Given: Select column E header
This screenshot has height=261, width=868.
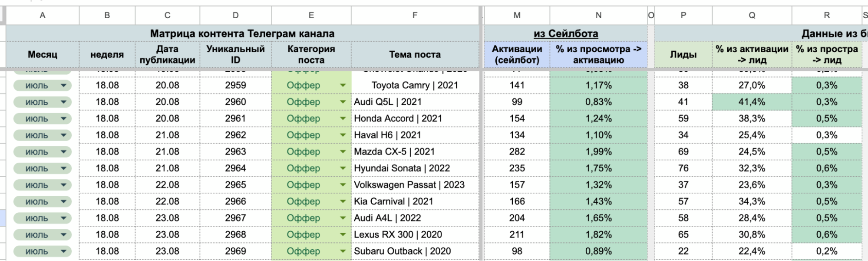Looking at the screenshot, I should point(311,15).
